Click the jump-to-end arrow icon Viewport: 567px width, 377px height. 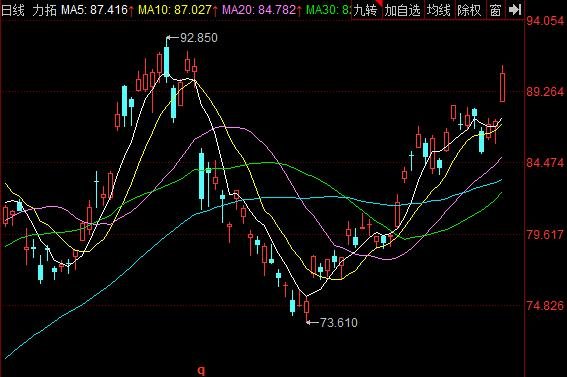pos(515,10)
